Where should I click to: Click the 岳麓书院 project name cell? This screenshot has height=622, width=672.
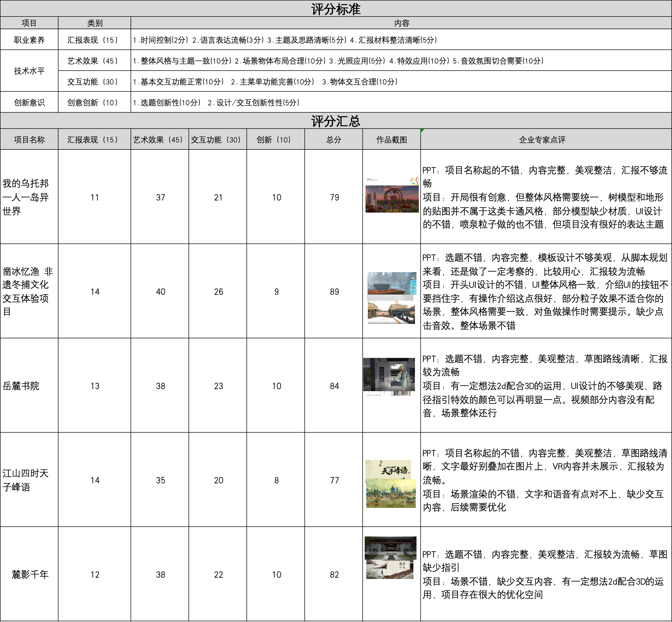tap(29, 386)
